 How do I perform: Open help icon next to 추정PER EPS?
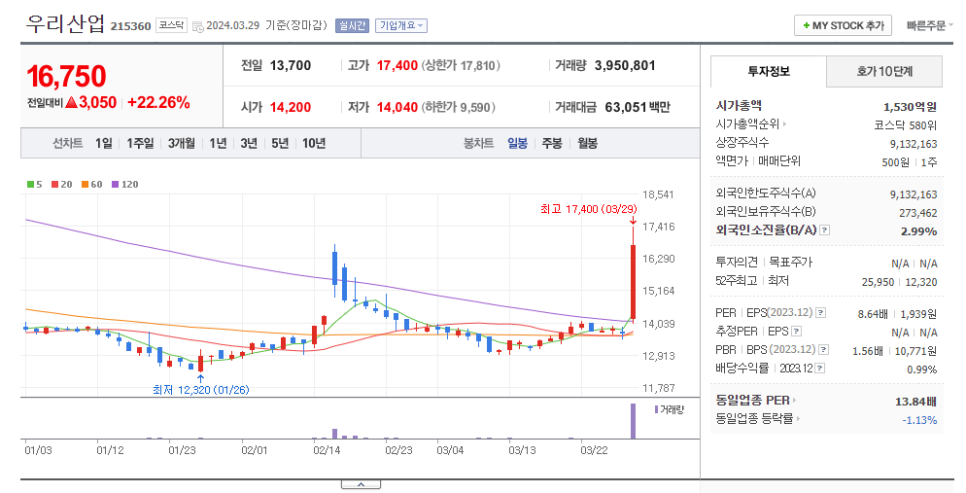click(x=797, y=332)
